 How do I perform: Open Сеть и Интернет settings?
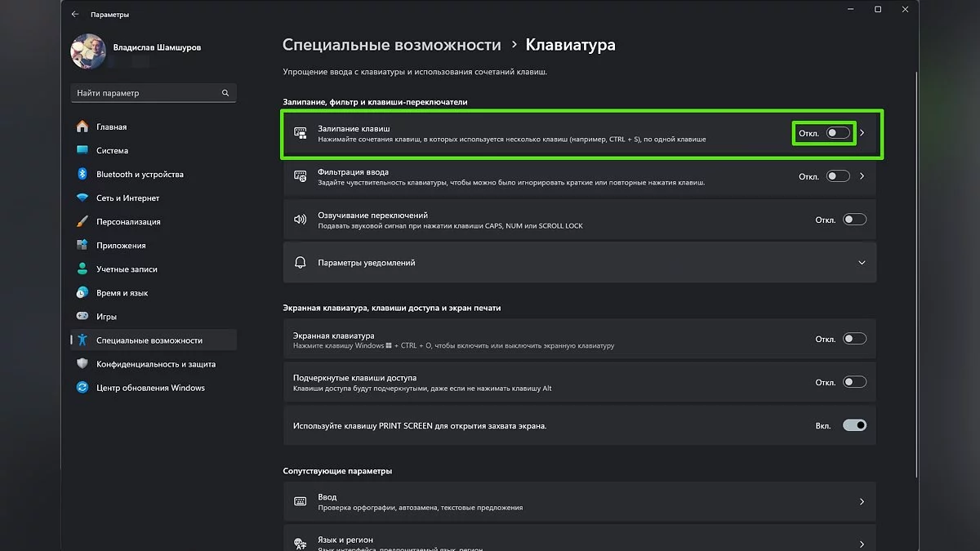[x=127, y=198]
